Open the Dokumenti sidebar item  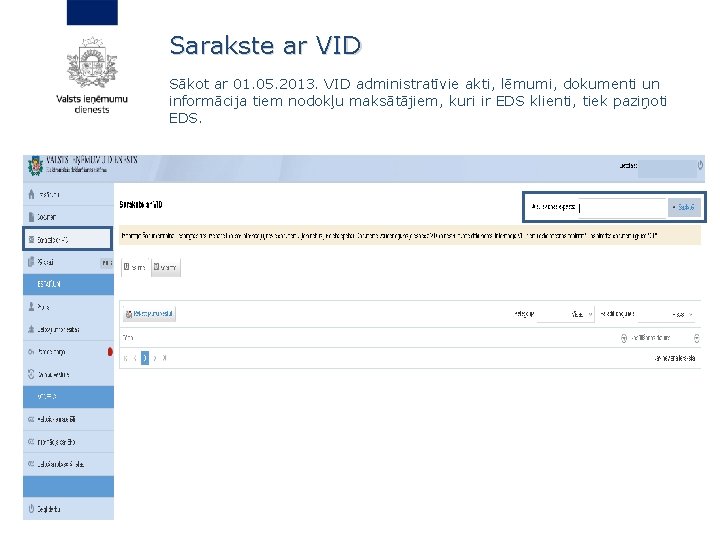(x=68, y=217)
